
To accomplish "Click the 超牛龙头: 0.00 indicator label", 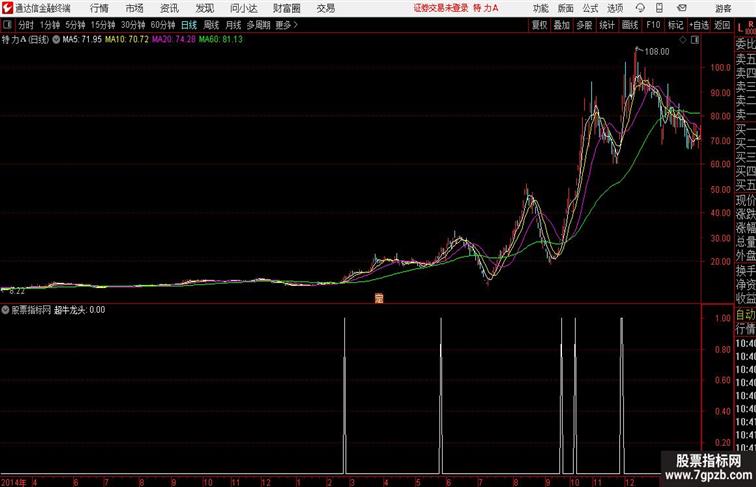I will pos(80,310).
